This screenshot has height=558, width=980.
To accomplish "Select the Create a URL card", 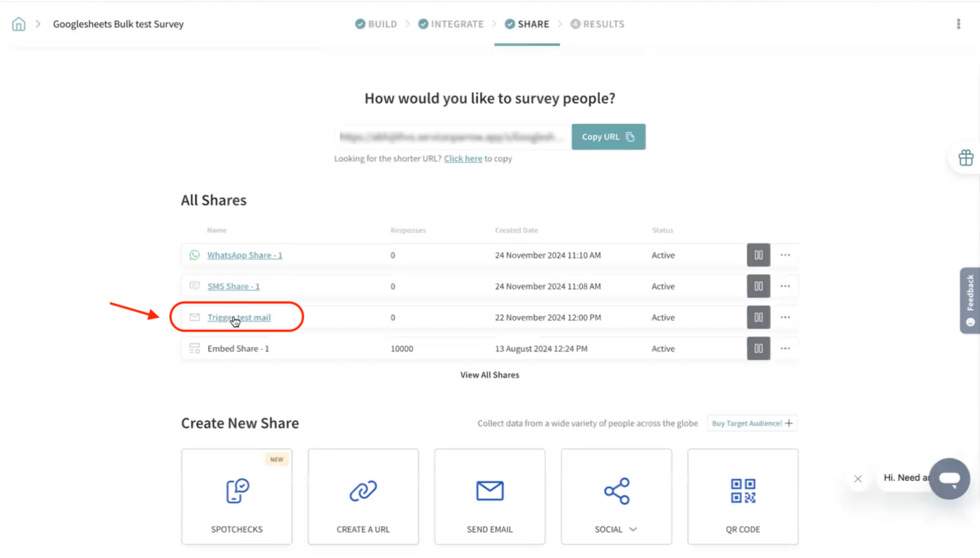I will [363, 496].
